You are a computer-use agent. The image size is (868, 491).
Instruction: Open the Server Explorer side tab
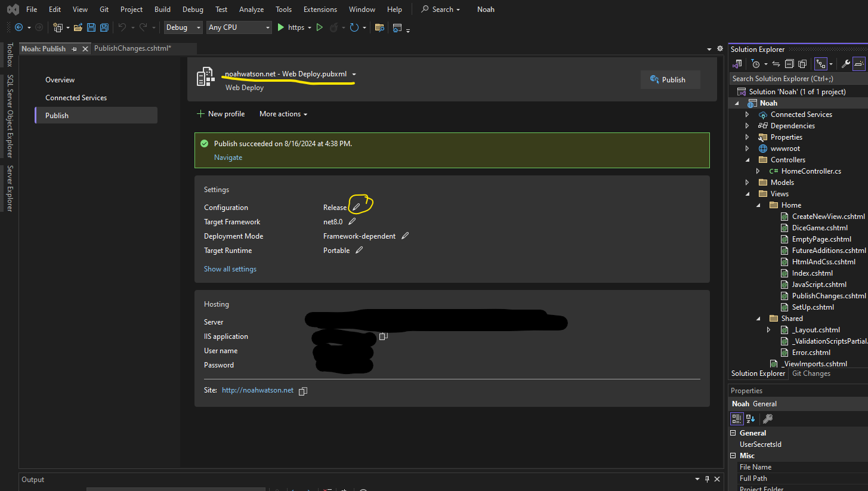click(10, 189)
